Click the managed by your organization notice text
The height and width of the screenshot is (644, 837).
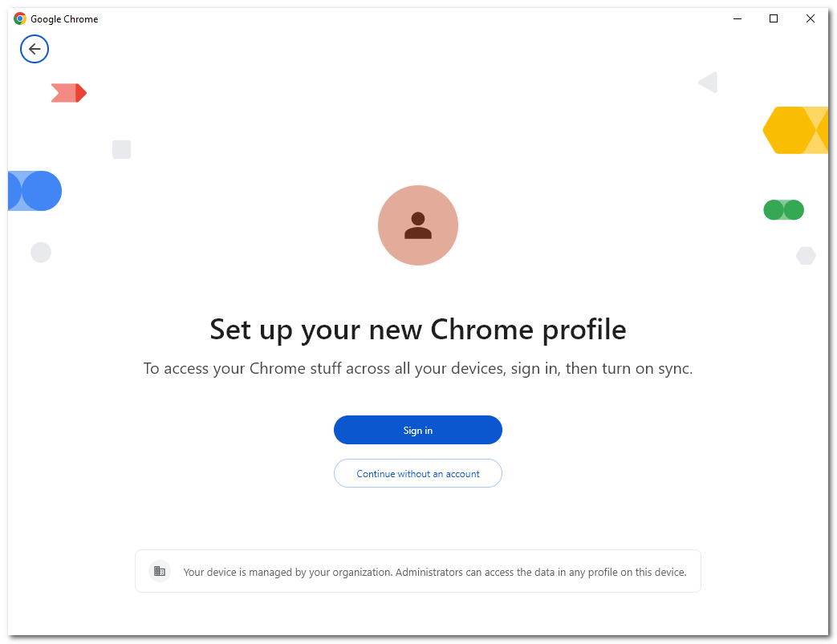click(434, 572)
